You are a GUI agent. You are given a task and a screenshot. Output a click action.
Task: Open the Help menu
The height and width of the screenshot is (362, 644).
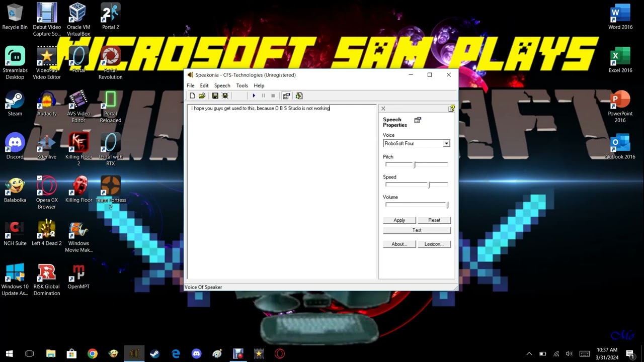click(259, 85)
